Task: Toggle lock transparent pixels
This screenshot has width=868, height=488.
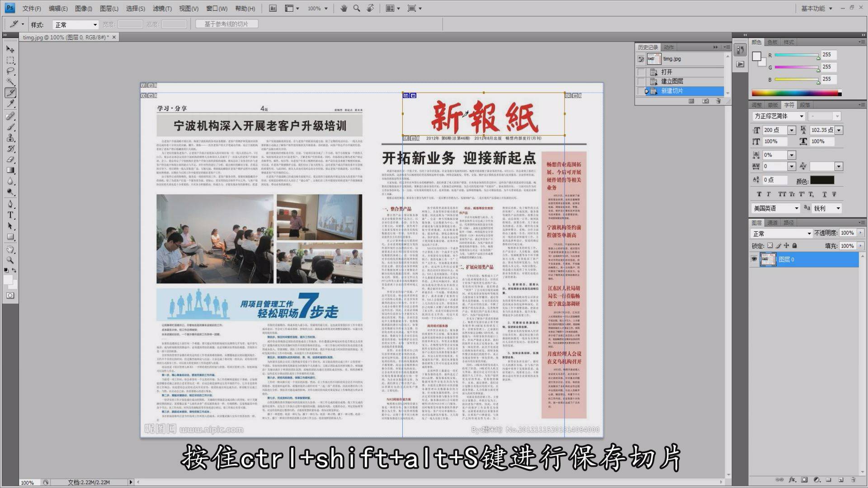Action: [770, 246]
